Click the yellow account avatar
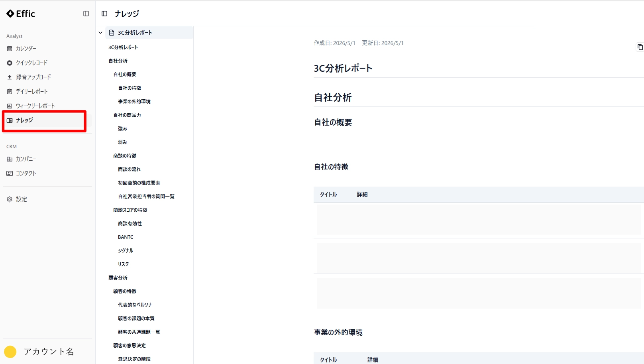 [x=10, y=352]
